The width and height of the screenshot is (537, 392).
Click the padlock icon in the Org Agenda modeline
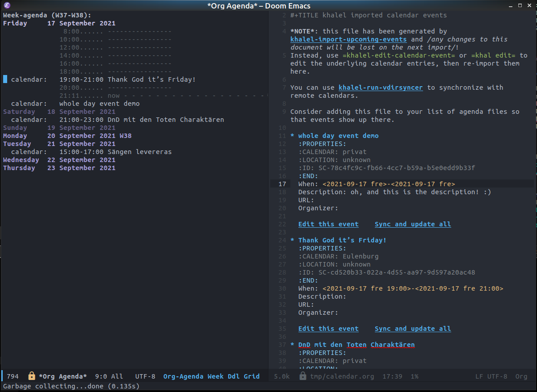click(31, 376)
